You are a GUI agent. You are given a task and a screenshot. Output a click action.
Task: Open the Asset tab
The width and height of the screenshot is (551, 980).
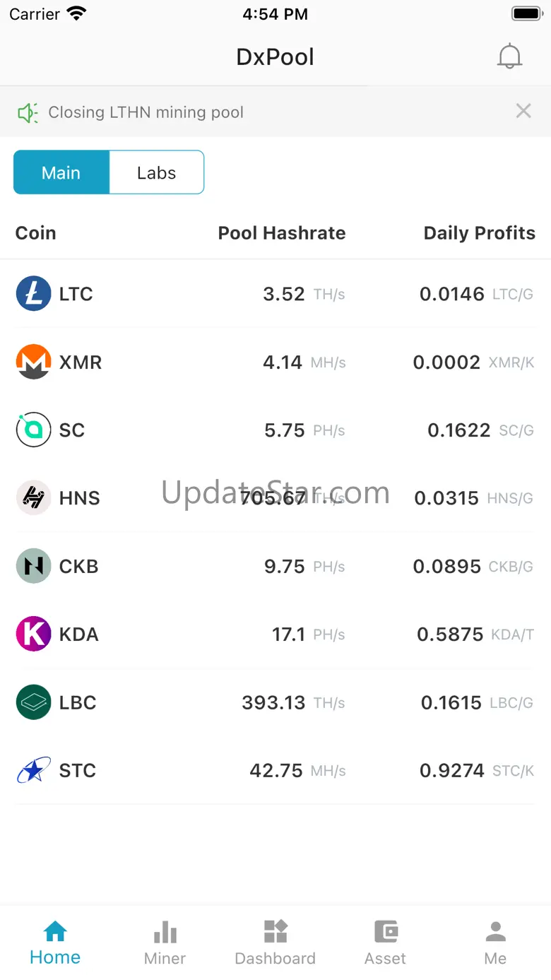(x=385, y=943)
